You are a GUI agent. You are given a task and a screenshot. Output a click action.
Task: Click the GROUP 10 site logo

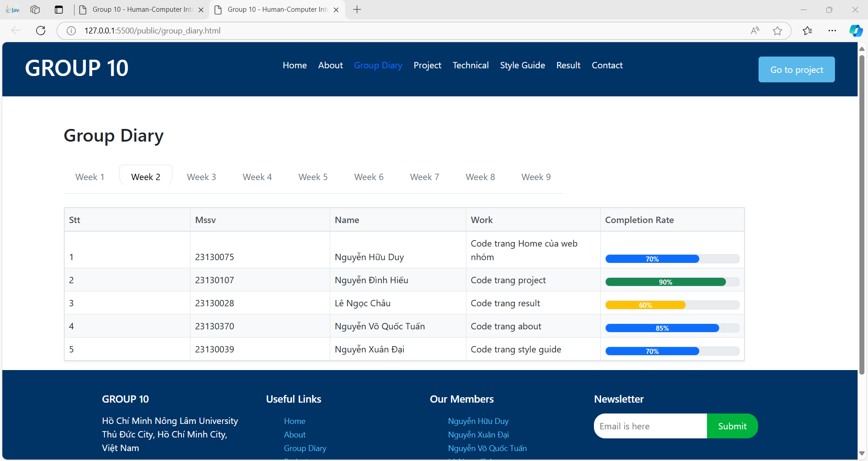pos(76,68)
